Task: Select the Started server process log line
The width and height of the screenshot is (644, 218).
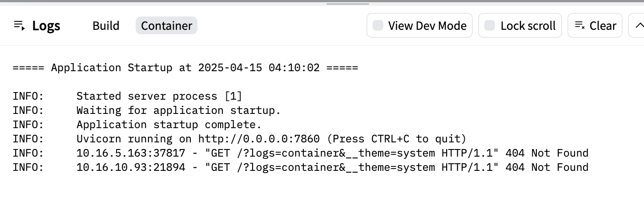Action: pyautogui.click(x=127, y=96)
